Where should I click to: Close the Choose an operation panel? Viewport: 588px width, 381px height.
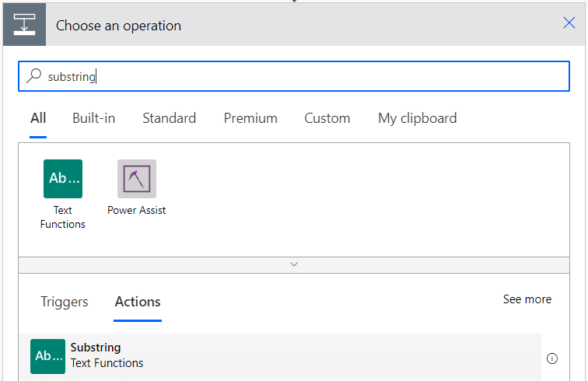click(569, 23)
